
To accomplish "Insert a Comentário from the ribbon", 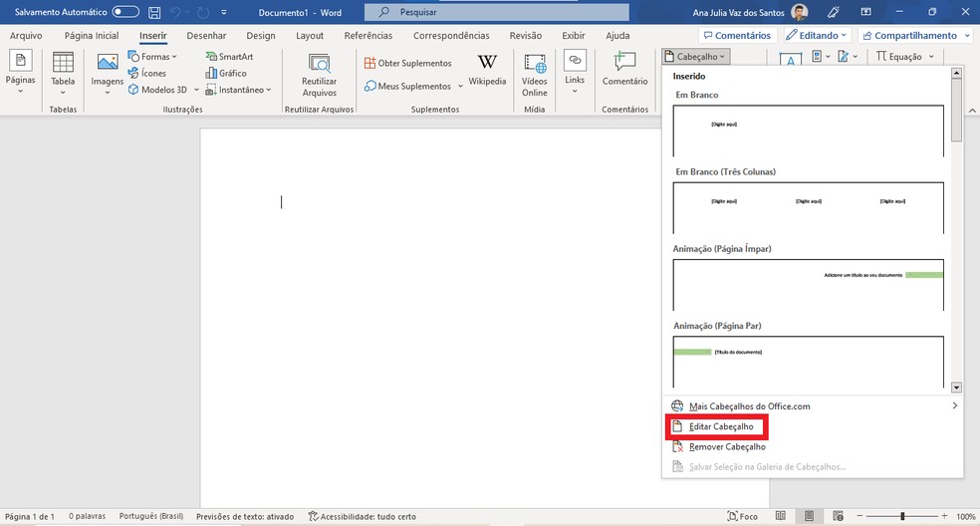I will point(624,70).
